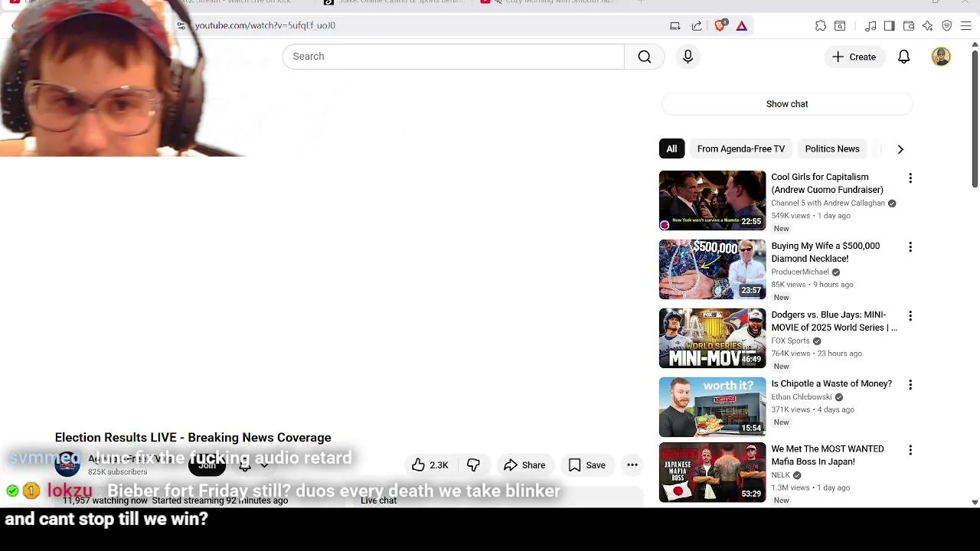Click into the YouTube Search field
The image size is (980, 551).
tap(453, 57)
